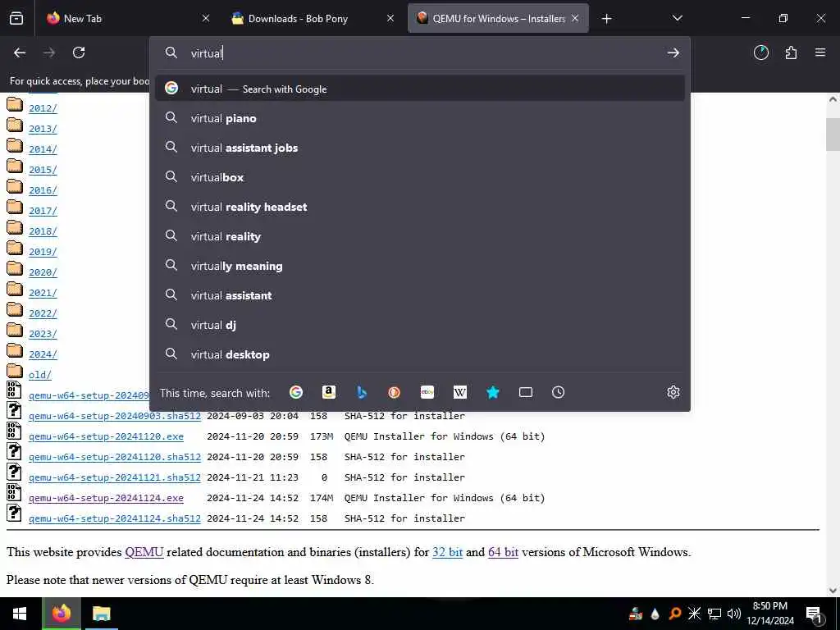Click file icon beside qemu-w64-setup-20241120.exe
Screen dimensions: 840x630
click(15, 431)
